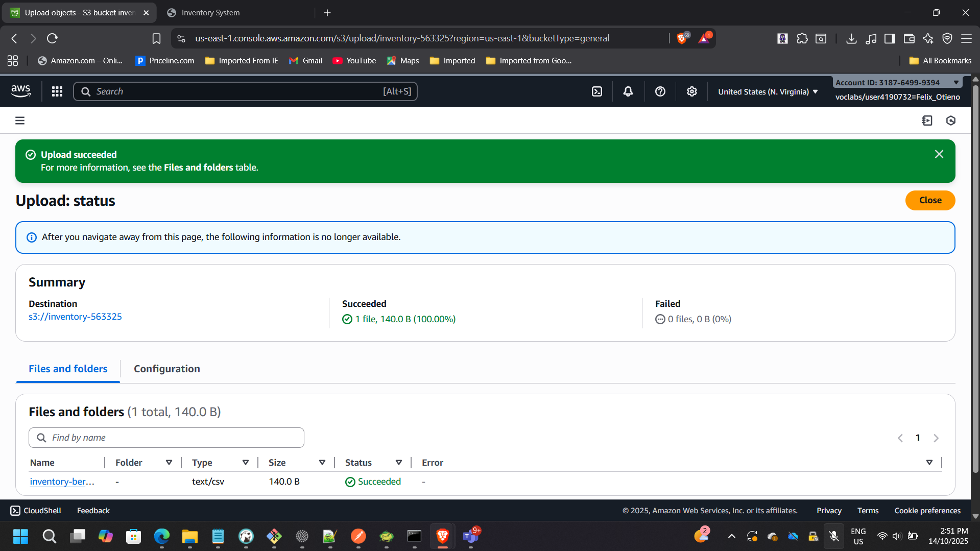Open the S3 navigation hamburger menu
980x551 pixels.
pyautogui.click(x=19, y=120)
